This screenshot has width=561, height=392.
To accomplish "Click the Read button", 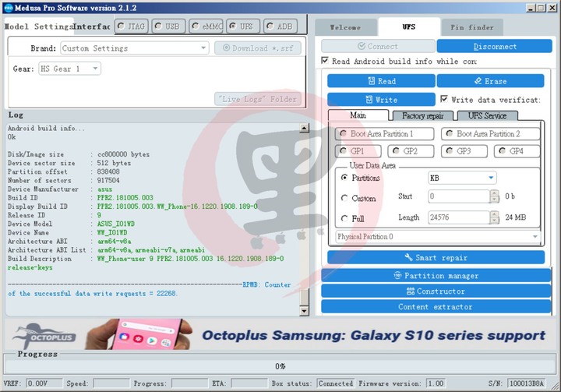I will 381,81.
